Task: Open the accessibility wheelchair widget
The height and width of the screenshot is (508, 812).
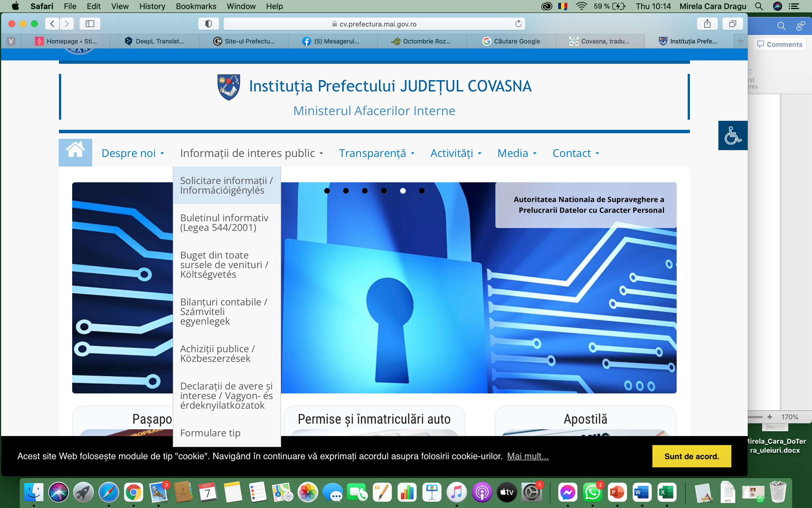Action: 732,135
